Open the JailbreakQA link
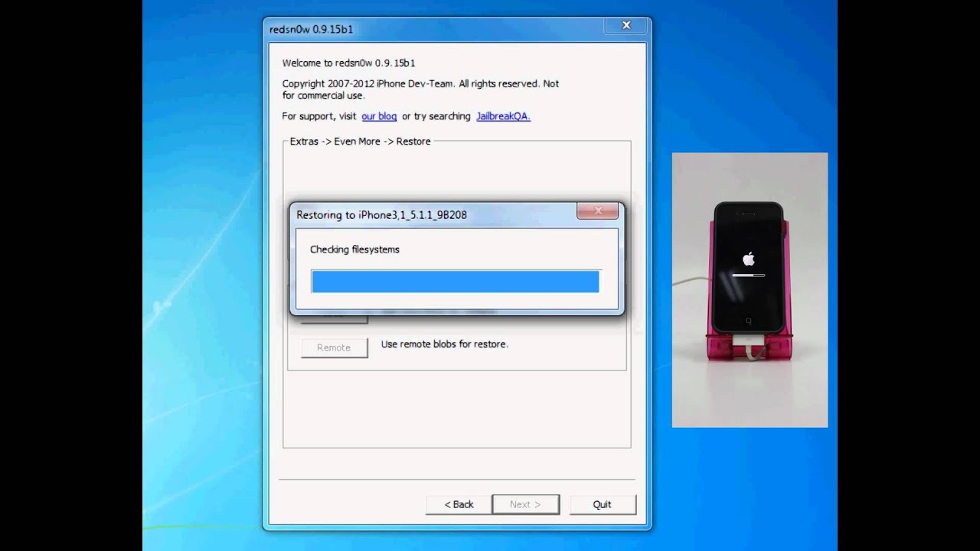 tap(503, 116)
